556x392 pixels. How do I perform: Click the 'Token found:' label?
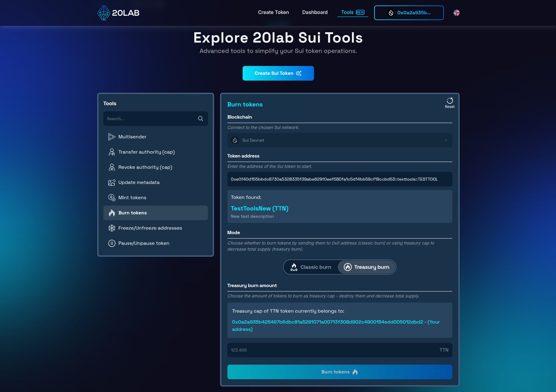[x=246, y=197]
